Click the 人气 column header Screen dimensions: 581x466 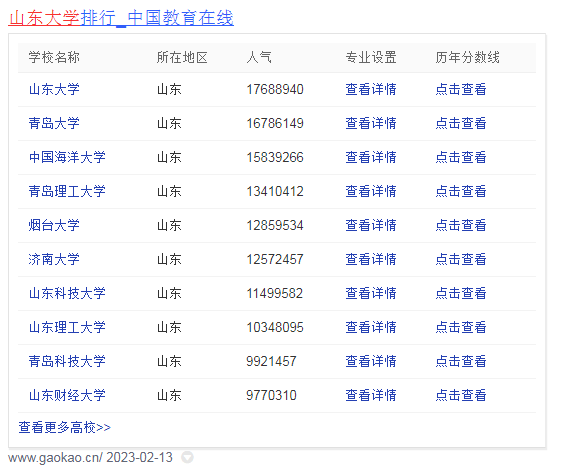(x=259, y=57)
